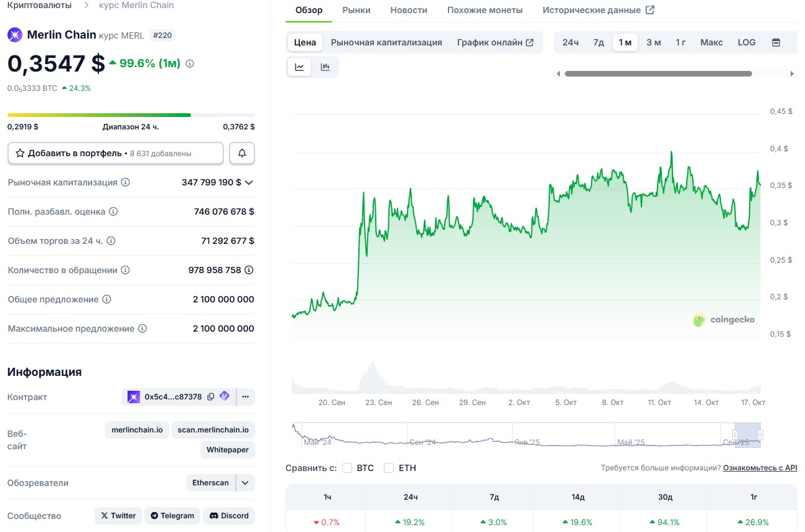
Task: Open the Discord community link
Action: pyautogui.click(x=229, y=516)
